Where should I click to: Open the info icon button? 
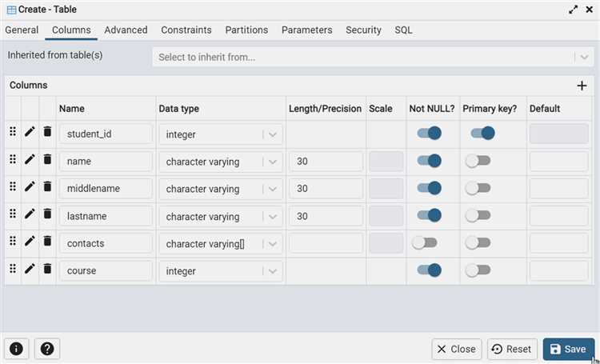point(16,349)
